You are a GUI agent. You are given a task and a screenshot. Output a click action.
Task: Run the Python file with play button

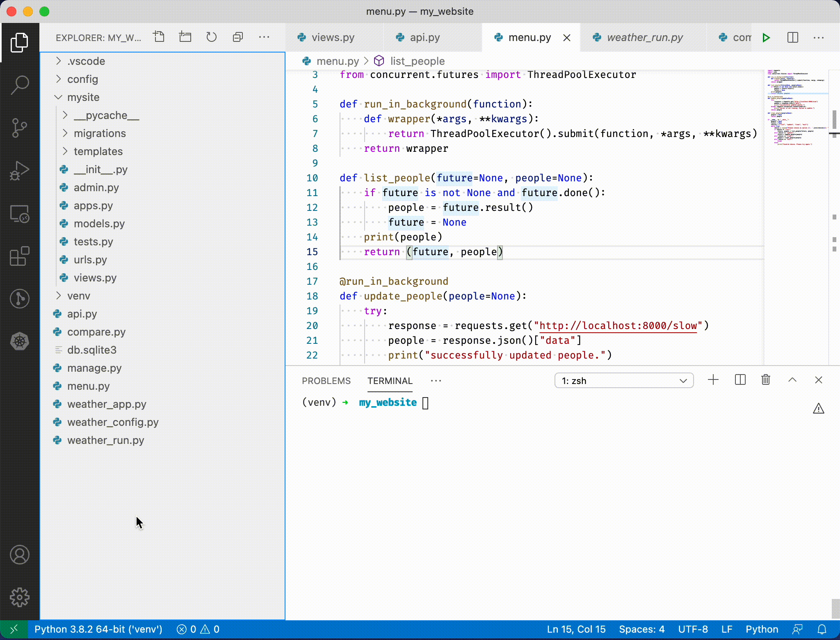click(766, 38)
